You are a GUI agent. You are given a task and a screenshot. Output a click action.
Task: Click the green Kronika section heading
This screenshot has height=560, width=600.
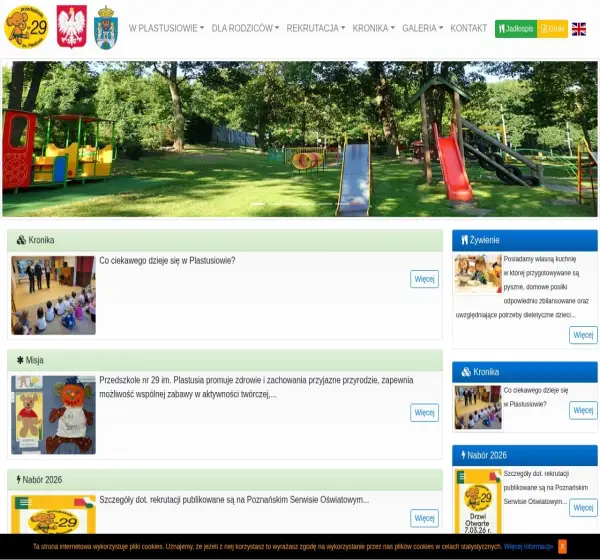tap(41, 240)
